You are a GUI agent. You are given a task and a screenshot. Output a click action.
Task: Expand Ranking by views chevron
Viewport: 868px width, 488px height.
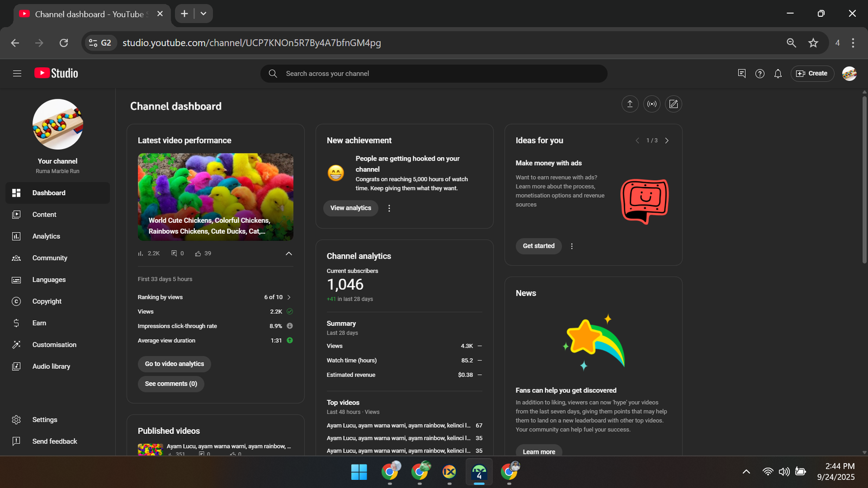pos(289,297)
